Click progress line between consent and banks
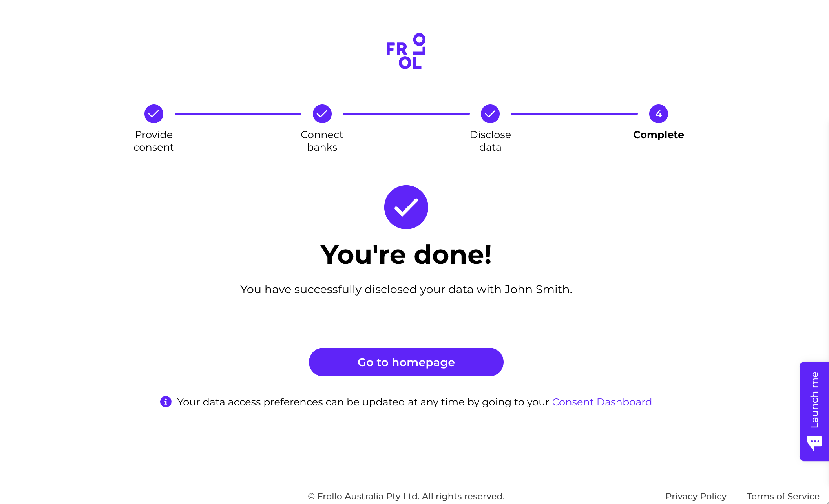 click(238, 114)
